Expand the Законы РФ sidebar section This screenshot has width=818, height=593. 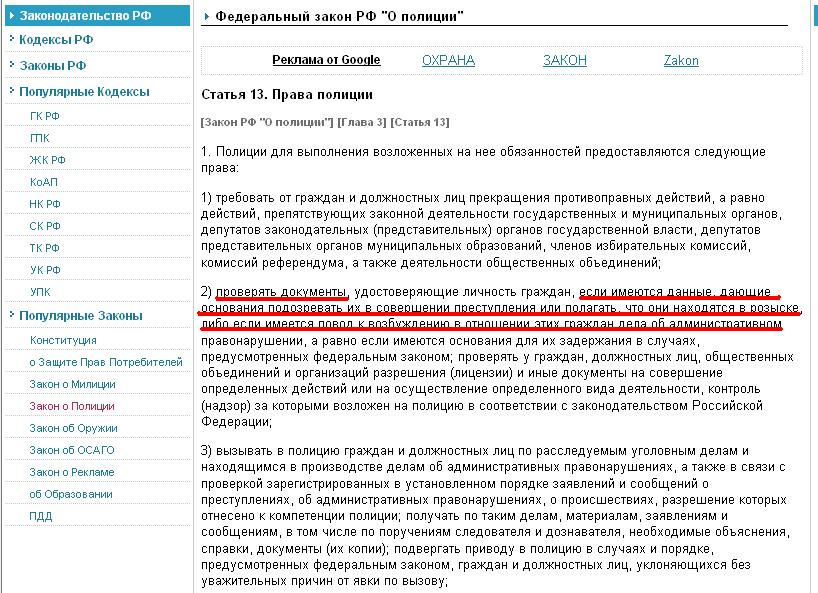point(52,65)
